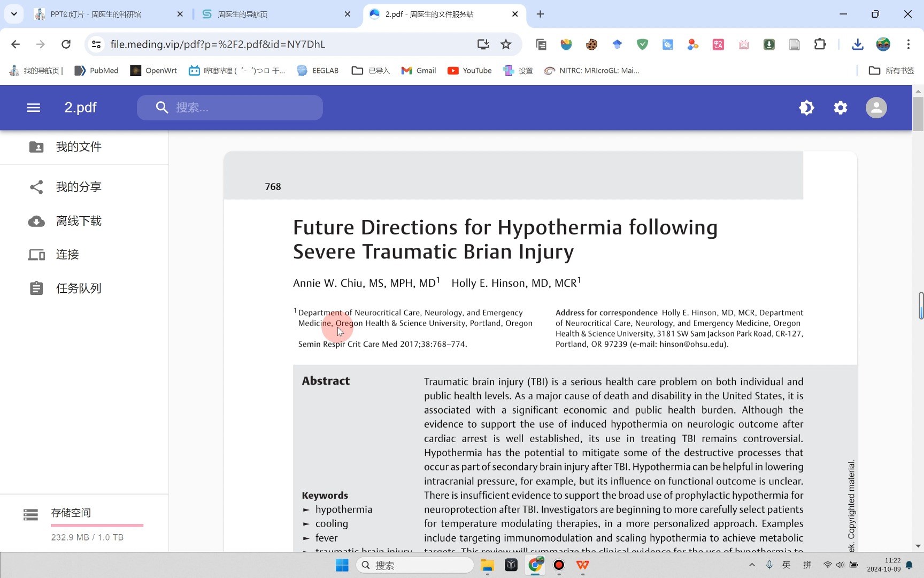
Task: Click the address bar URL
Action: [218, 44]
